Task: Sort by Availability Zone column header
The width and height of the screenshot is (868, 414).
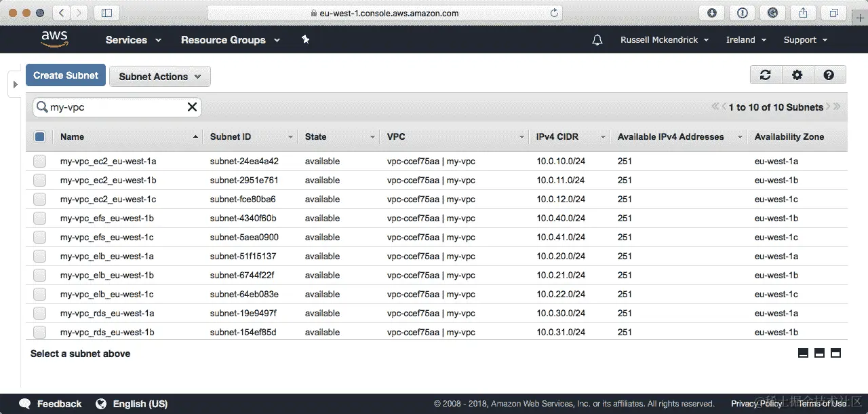Action: click(x=789, y=136)
